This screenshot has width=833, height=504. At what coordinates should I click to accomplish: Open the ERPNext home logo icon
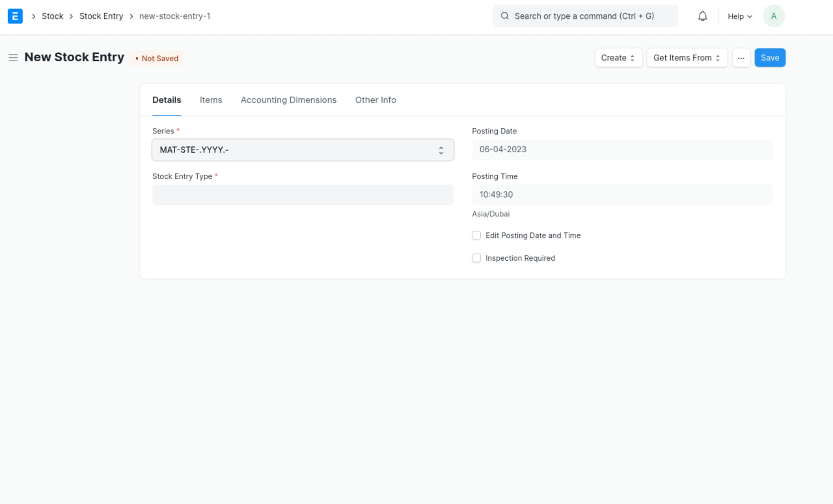tap(15, 16)
